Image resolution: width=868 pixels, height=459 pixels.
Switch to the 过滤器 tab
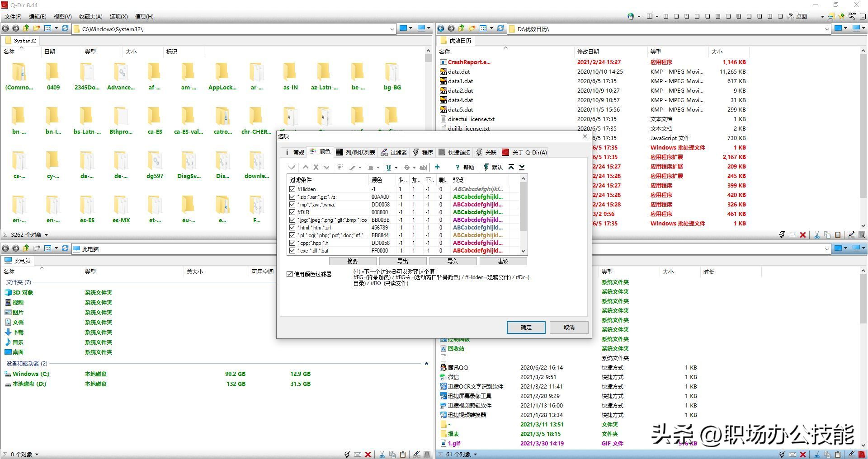394,152
